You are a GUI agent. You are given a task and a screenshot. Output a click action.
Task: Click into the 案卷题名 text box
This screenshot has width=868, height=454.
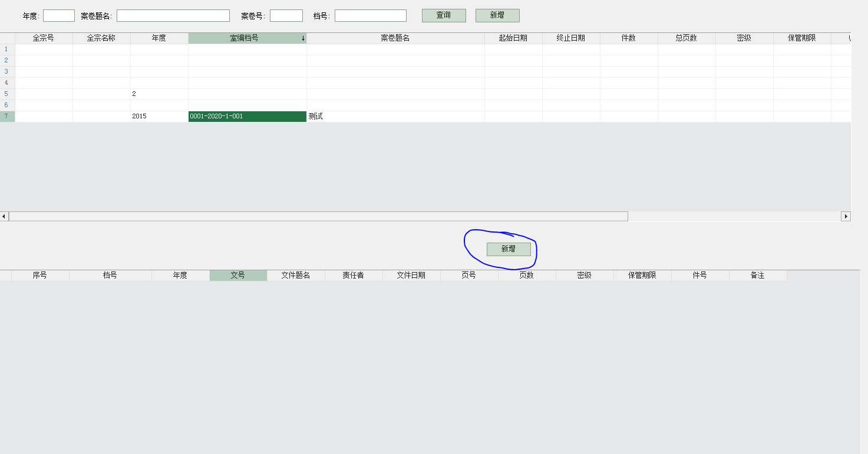[x=173, y=15]
